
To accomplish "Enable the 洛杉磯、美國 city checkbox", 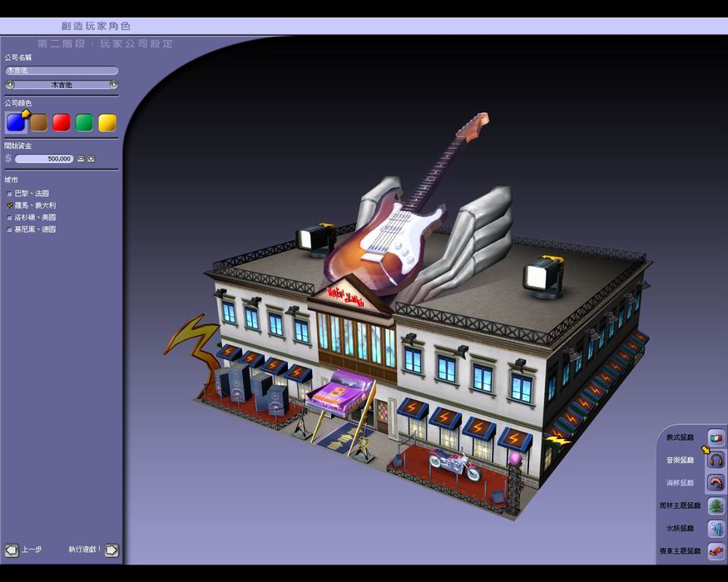I will point(10,217).
